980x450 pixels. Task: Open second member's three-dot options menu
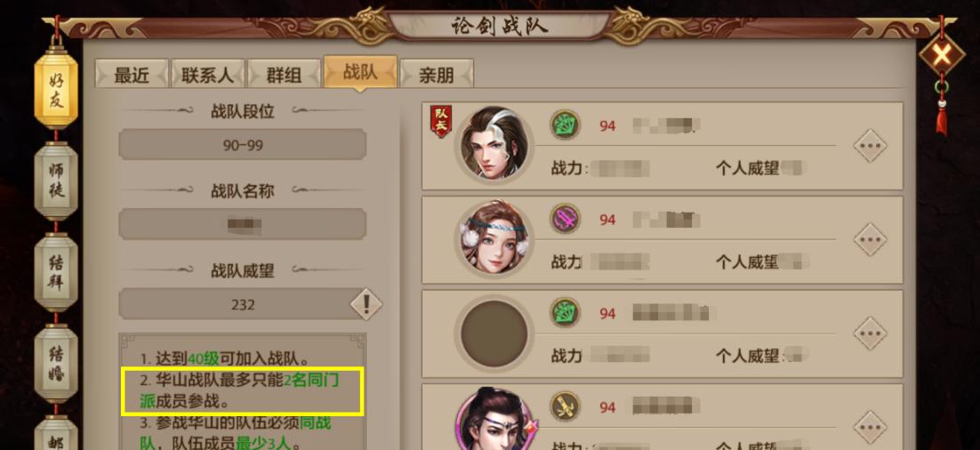click(x=871, y=239)
